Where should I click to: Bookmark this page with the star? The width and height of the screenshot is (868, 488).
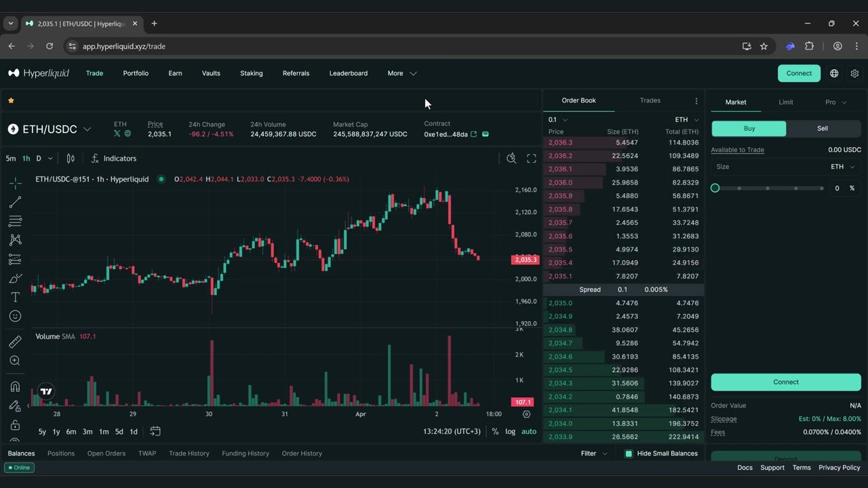(764, 46)
